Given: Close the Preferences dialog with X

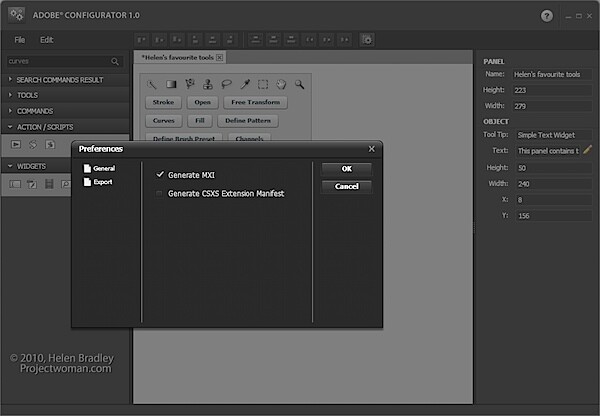Looking at the screenshot, I should click(x=372, y=149).
